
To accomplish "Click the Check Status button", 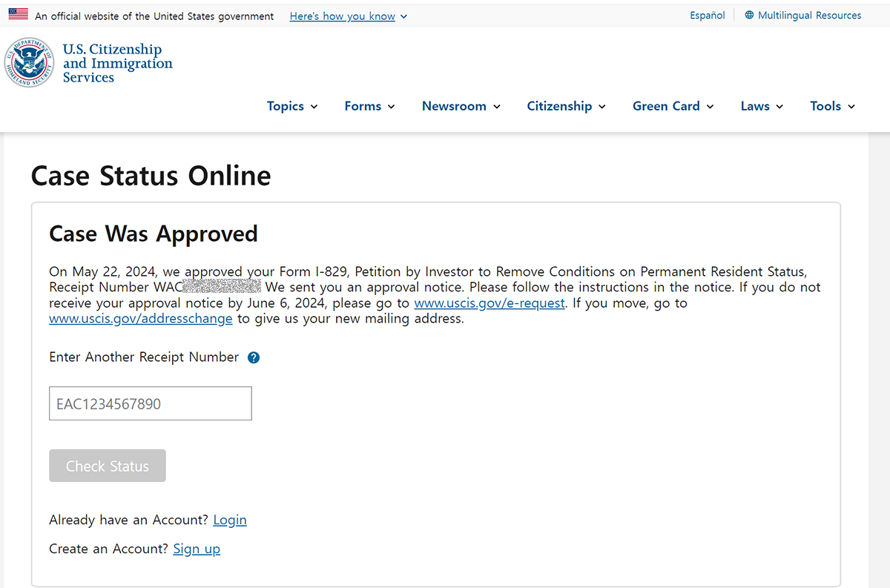I will [108, 466].
